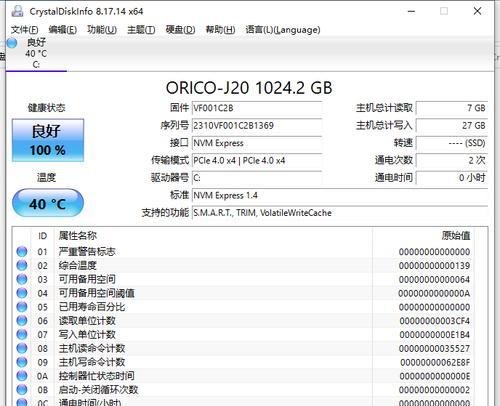Image resolution: width=500 pixels, height=406 pixels.
Task: Click the standard field NVM Express 1.4
Action: [340, 195]
